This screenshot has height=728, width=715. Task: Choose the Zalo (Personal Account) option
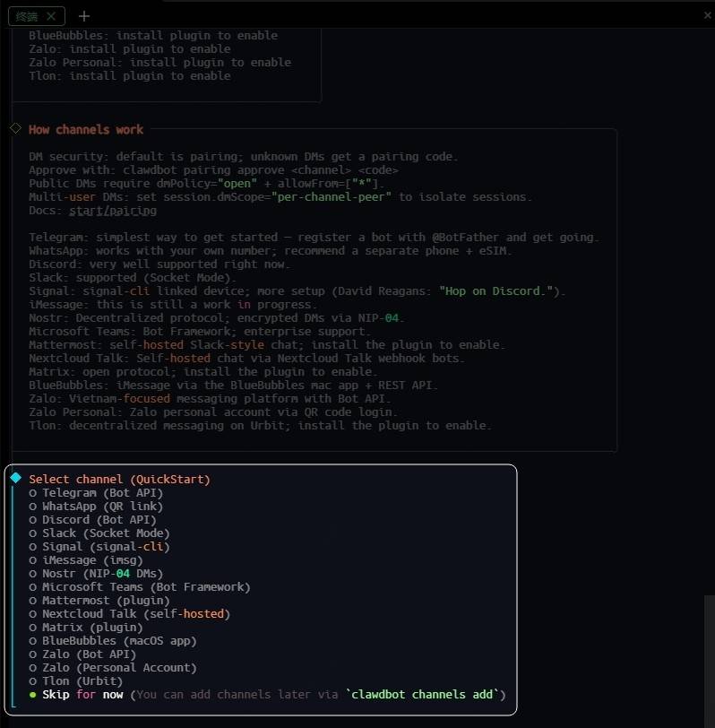[x=113, y=668]
